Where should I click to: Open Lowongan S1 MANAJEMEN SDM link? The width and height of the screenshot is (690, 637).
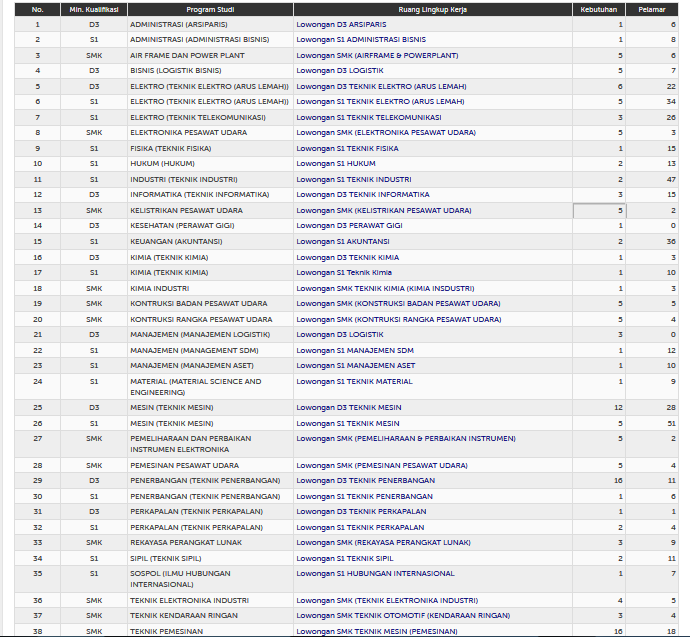(355, 351)
